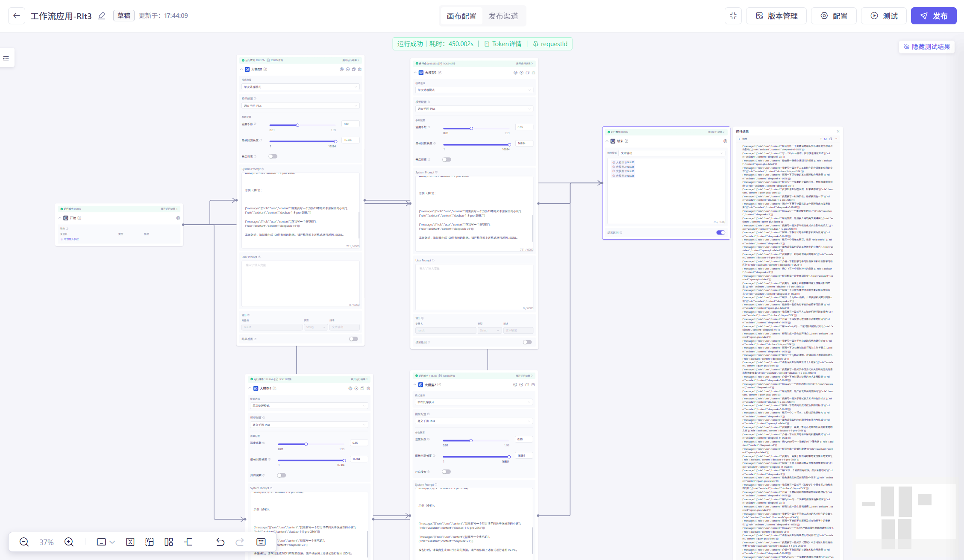Click the 发布 publish button
Screen dimensions: 964x560
point(933,16)
